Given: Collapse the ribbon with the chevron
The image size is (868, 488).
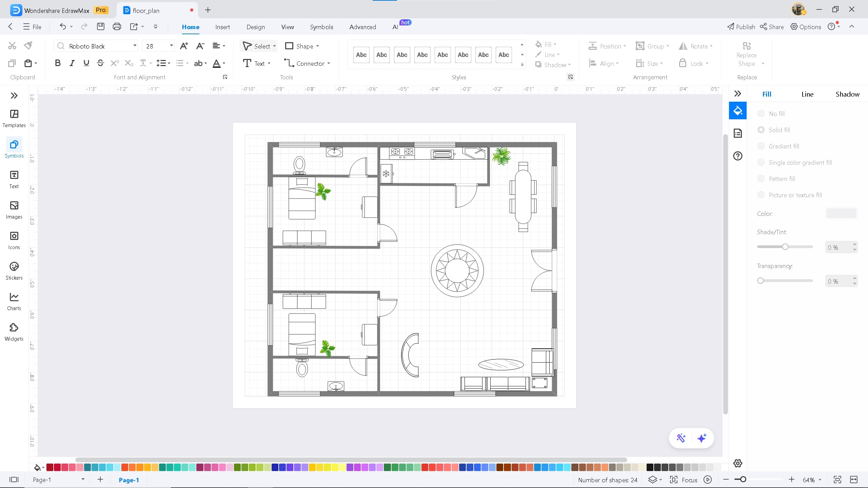Looking at the screenshot, I should click(852, 26).
